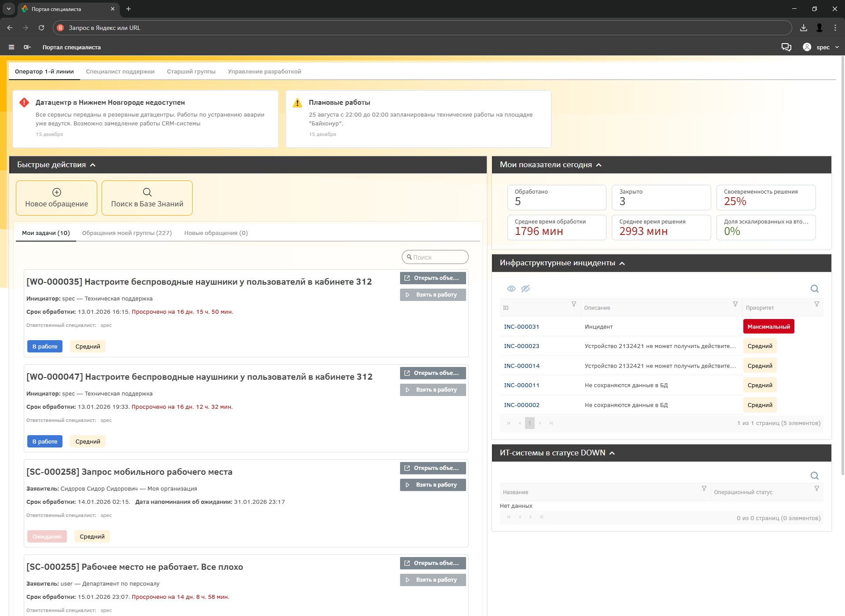The width and height of the screenshot is (845, 616).
Task: Collapse the Быстрые действия section
Action: [x=93, y=165]
